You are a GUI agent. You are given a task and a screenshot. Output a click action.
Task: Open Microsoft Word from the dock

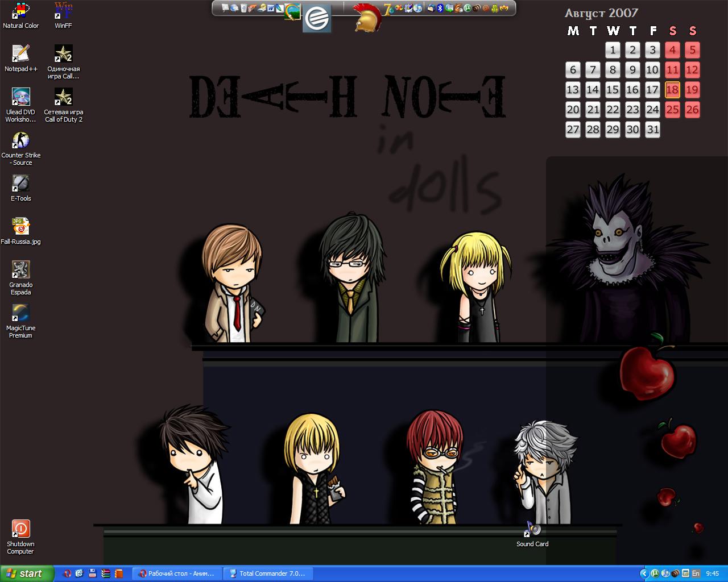coord(271,8)
